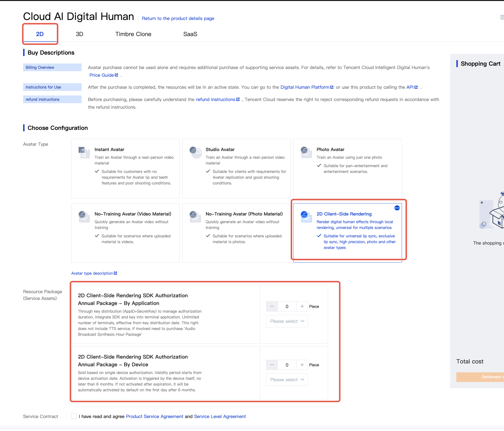The width and height of the screenshot is (504, 431).
Task: Open the SaaS tab
Action: [190, 34]
